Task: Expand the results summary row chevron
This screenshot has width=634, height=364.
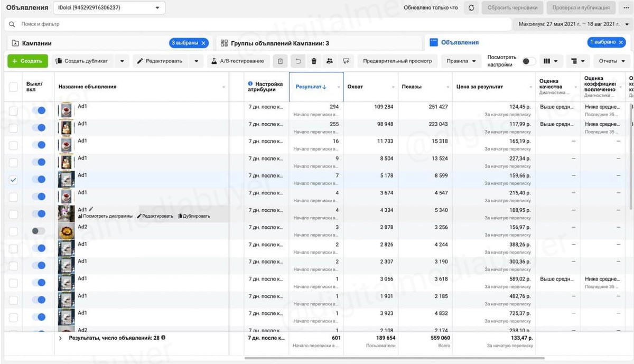Action: (60, 338)
